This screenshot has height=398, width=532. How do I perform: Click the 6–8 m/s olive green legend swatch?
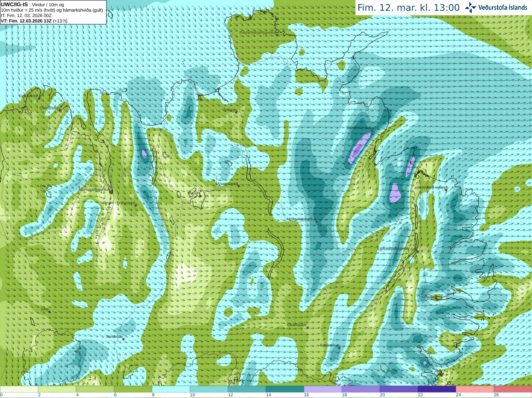click(x=133, y=389)
